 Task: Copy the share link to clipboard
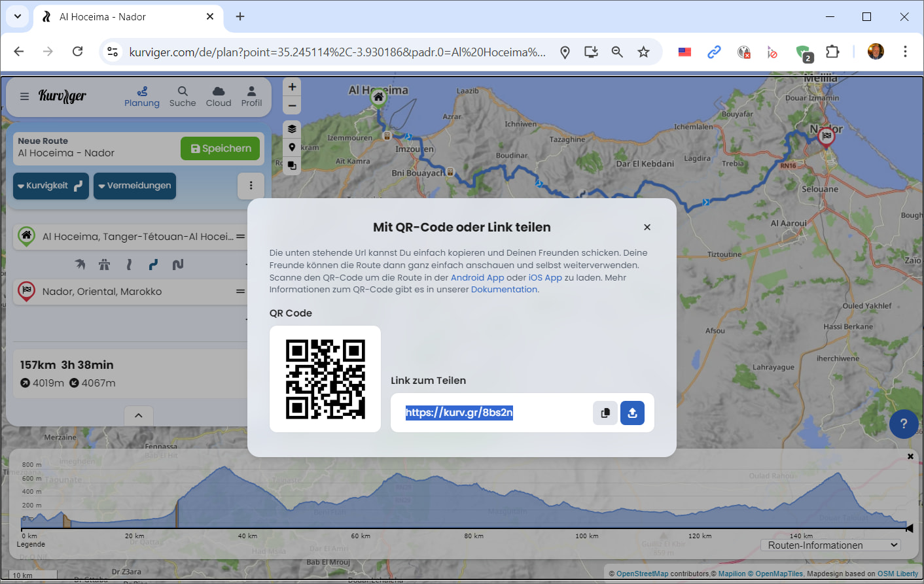[605, 413]
